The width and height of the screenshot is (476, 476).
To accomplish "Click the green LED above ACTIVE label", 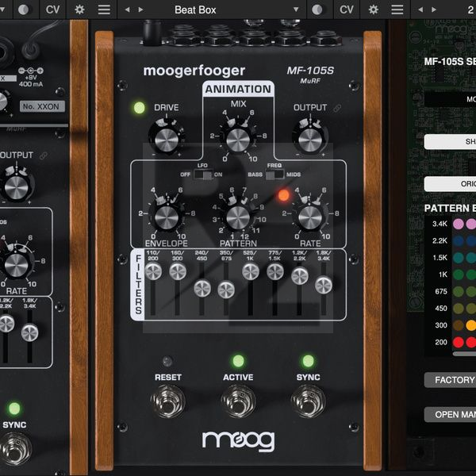I will pyautogui.click(x=238, y=361).
